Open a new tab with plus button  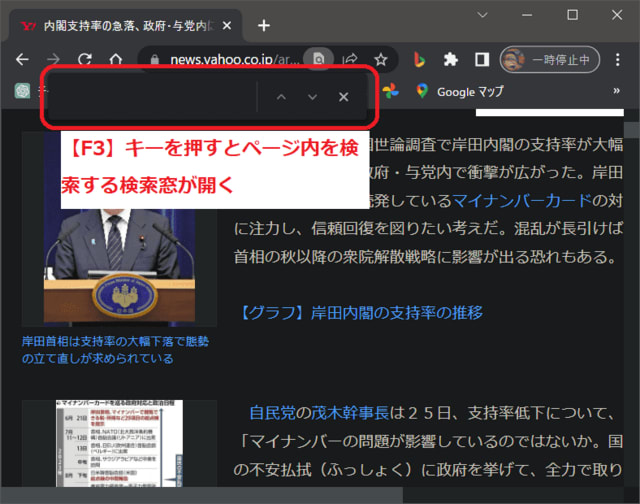264,25
